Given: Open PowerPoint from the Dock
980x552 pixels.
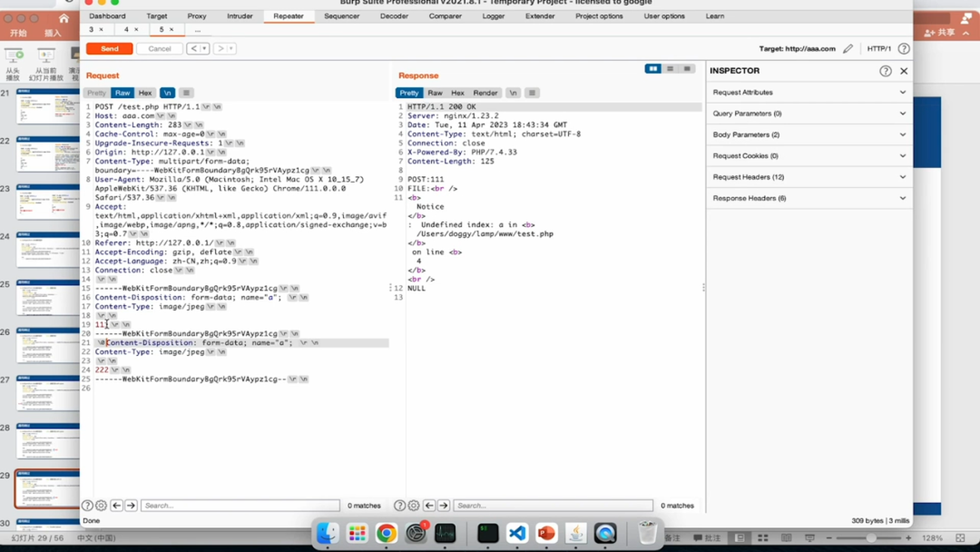Looking at the screenshot, I should pyautogui.click(x=546, y=533).
